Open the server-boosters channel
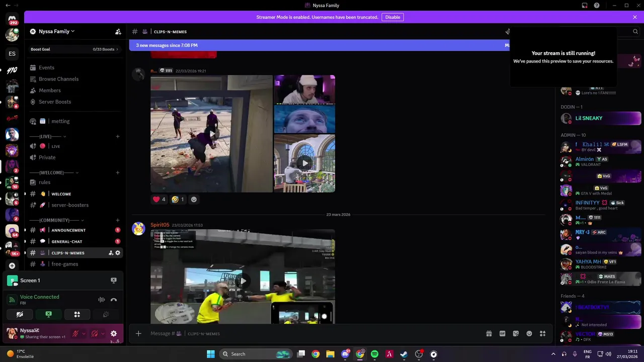The image size is (644, 362). point(74,205)
